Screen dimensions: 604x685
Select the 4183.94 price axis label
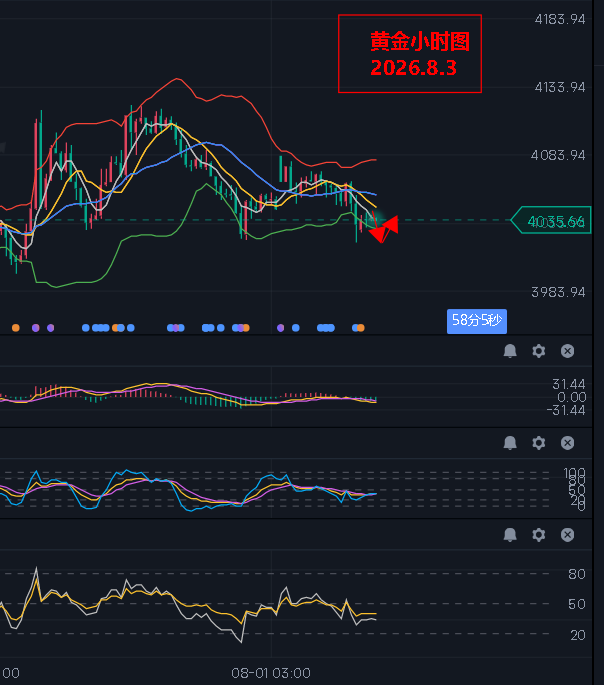[559, 19]
